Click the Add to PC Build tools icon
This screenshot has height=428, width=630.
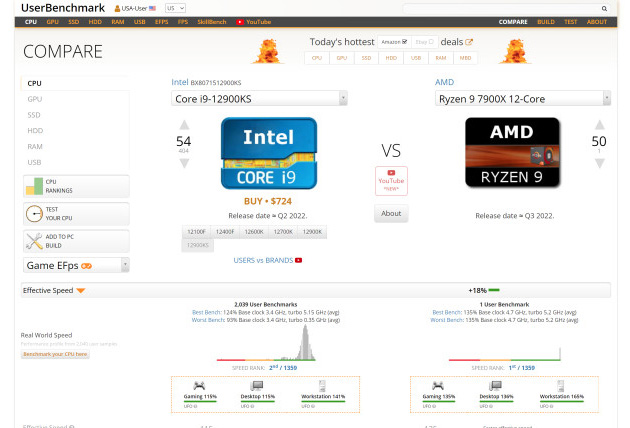pyautogui.click(x=34, y=241)
